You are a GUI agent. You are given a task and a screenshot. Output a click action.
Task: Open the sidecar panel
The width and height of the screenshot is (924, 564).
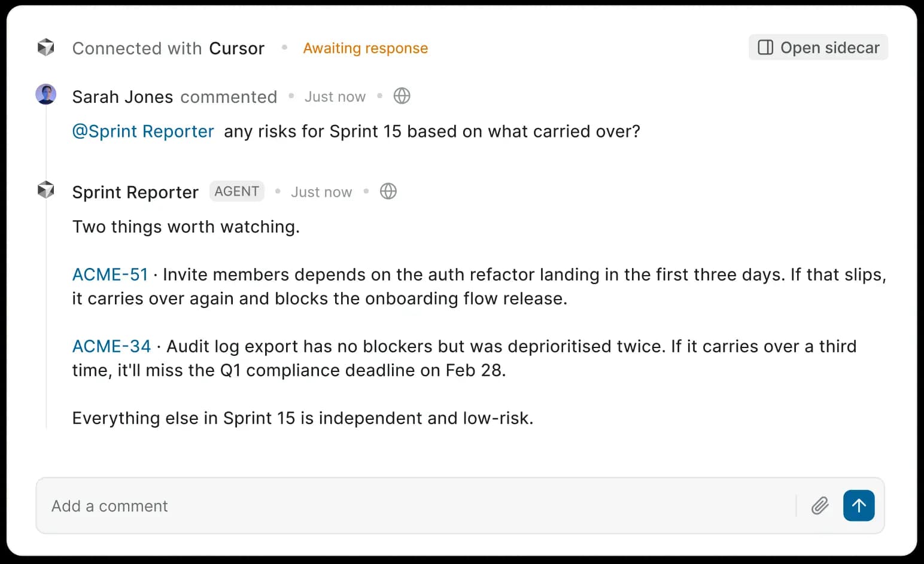pyautogui.click(x=818, y=48)
